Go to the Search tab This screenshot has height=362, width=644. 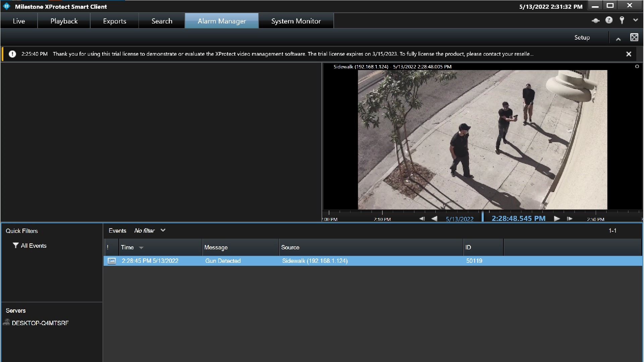[x=162, y=21]
